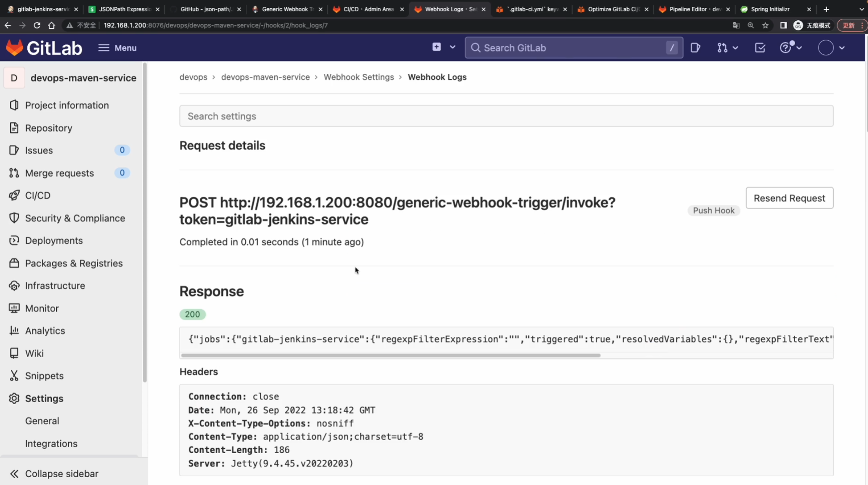Open the Help question mark icon
Viewport: 868px width, 485px height.
point(786,48)
